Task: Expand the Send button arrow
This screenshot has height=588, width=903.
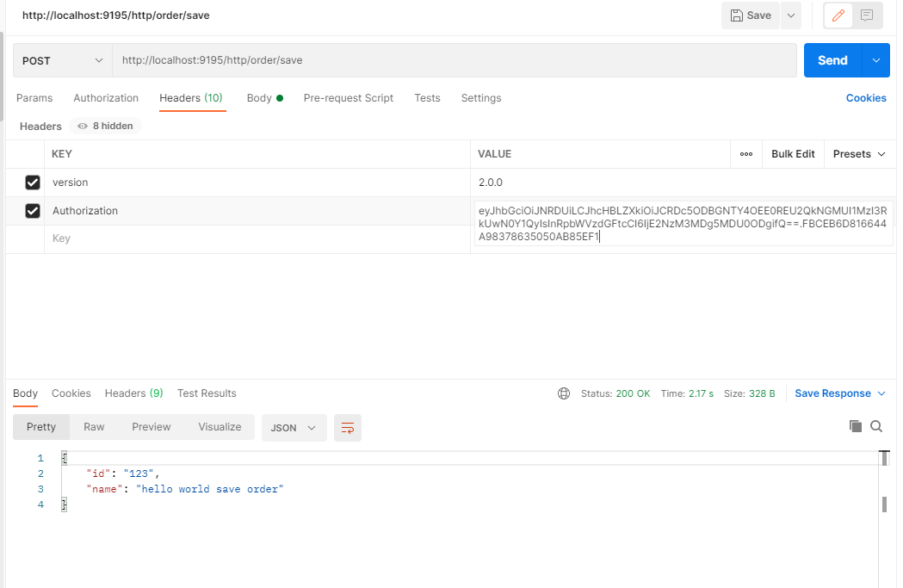Action: point(876,60)
